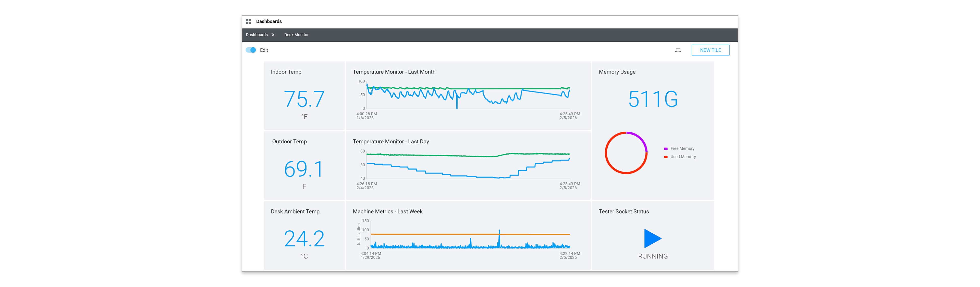Click the Free Memory legend label
The width and height of the screenshot is (980, 287).
click(x=682, y=149)
